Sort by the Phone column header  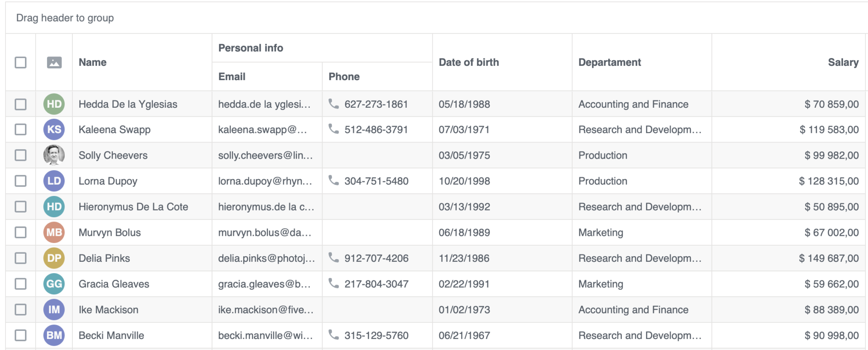377,77
